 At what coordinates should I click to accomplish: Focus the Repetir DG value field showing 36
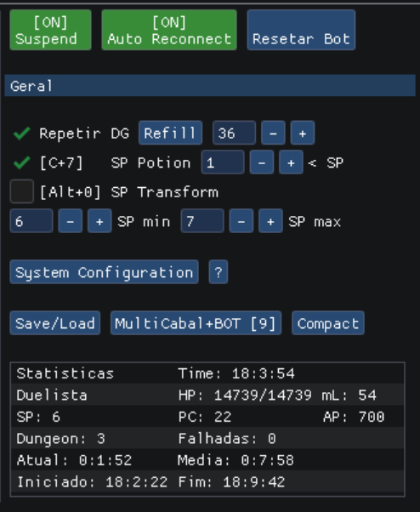(x=235, y=133)
